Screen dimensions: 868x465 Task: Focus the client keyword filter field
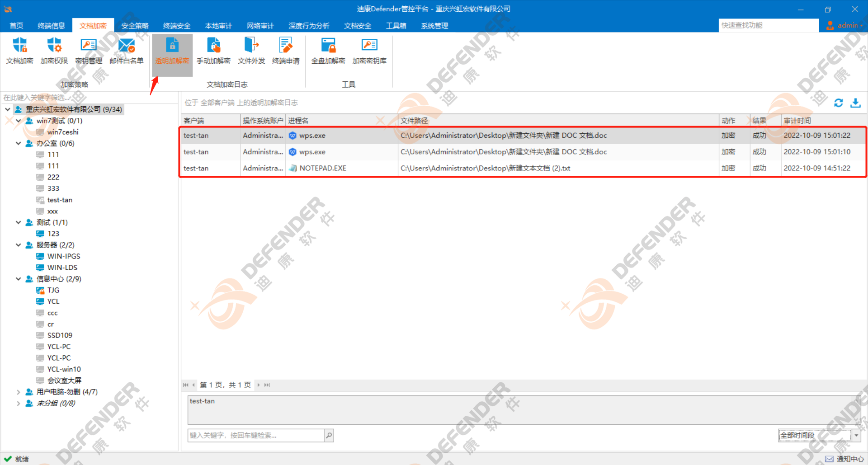pos(90,97)
